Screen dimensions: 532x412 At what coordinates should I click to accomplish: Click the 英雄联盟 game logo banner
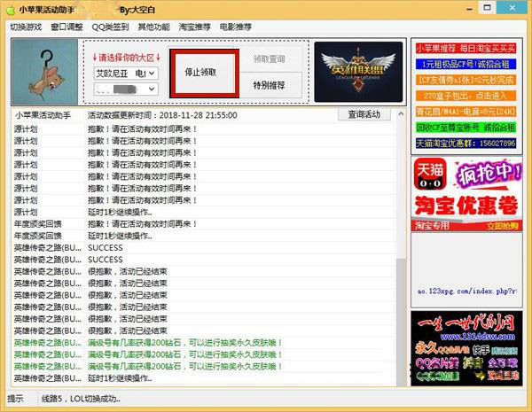pos(358,72)
